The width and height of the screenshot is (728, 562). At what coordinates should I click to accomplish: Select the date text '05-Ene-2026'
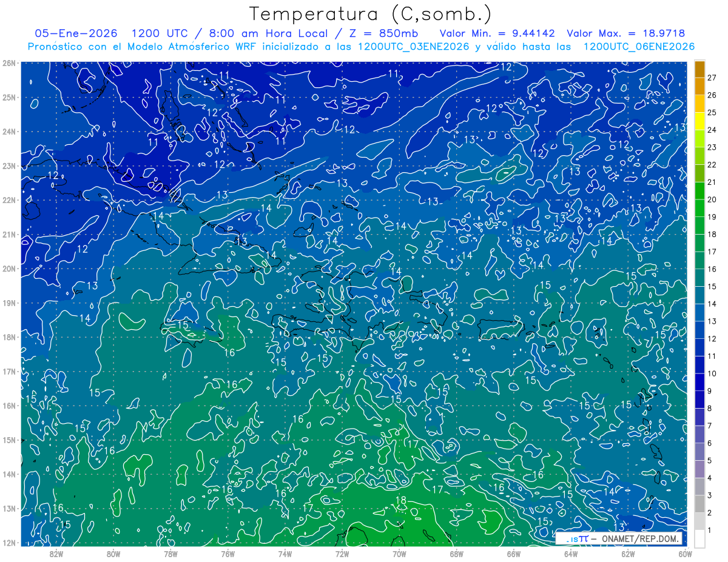coord(76,34)
